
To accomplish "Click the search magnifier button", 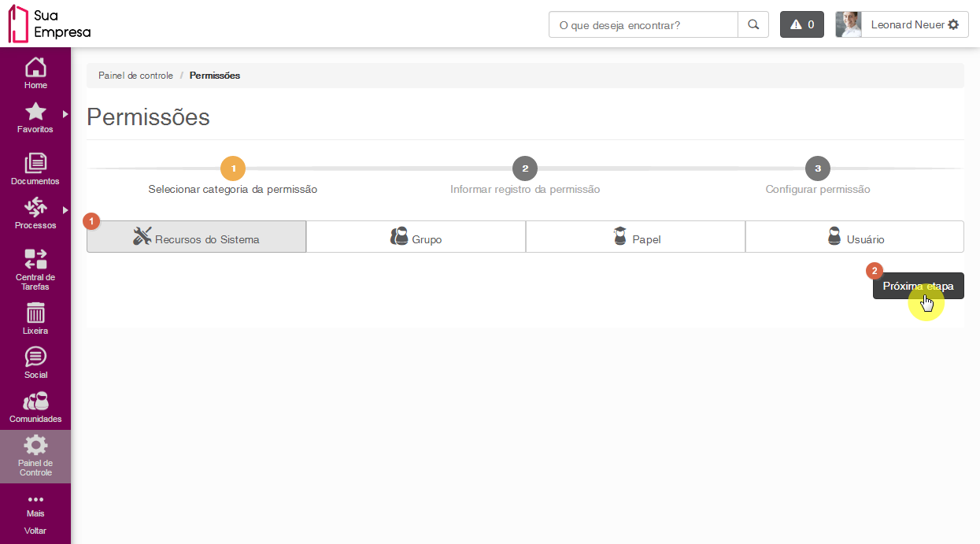I will (753, 25).
